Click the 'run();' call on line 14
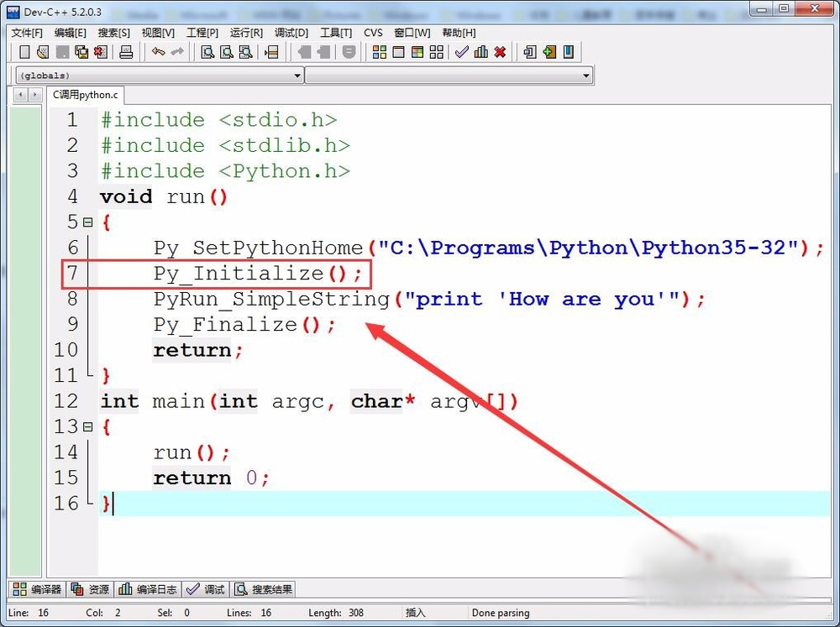 (x=192, y=453)
